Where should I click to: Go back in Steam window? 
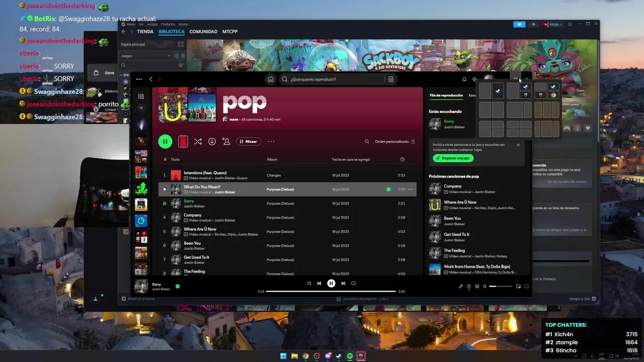tap(124, 32)
